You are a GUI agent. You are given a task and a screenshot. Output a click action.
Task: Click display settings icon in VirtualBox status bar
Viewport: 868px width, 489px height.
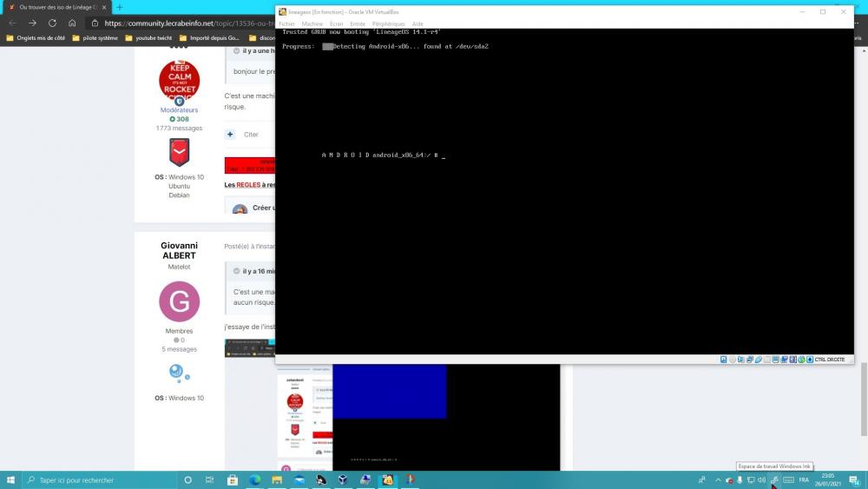(775, 360)
